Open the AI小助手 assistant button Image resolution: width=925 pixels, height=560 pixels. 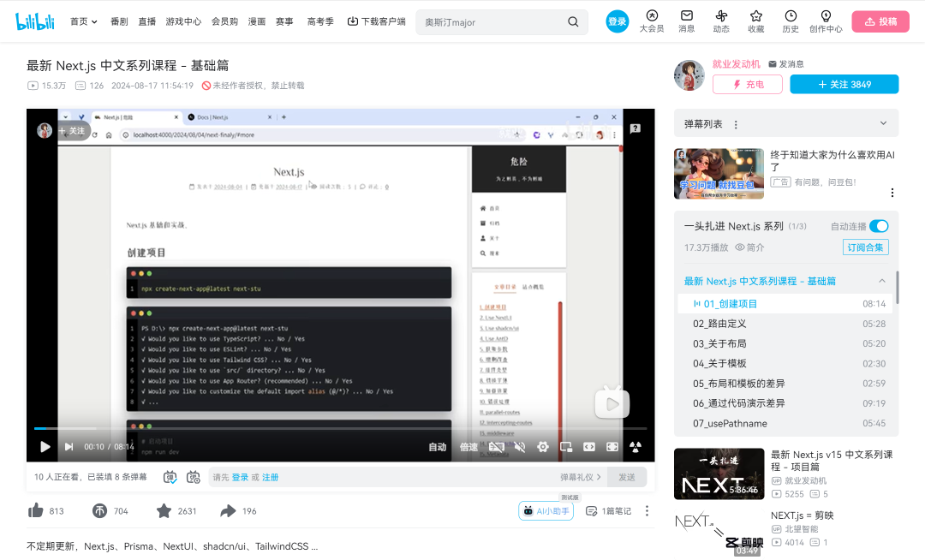point(546,511)
